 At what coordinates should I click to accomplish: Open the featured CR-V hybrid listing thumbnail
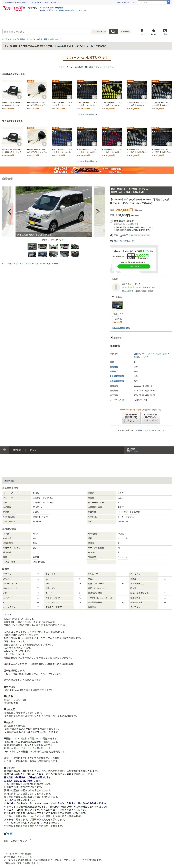tap(117, 305)
